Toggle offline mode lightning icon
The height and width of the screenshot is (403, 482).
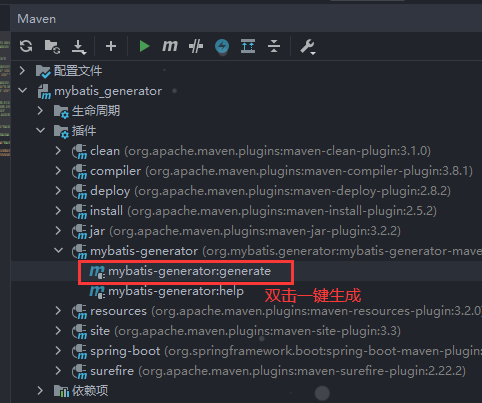pos(222,46)
